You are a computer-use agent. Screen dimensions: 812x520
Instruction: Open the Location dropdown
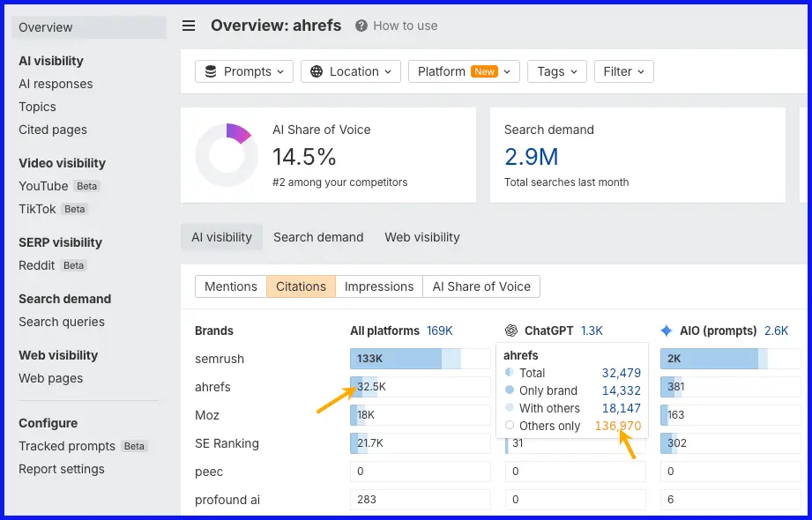[x=351, y=71]
